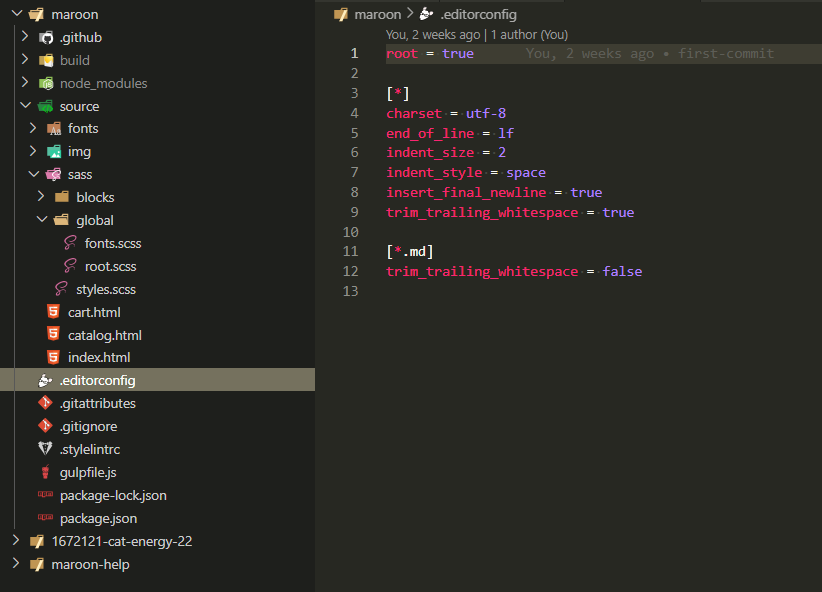Open the gulpfile.js file
Image resolution: width=822 pixels, height=592 pixels.
click(x=88, y=472)
